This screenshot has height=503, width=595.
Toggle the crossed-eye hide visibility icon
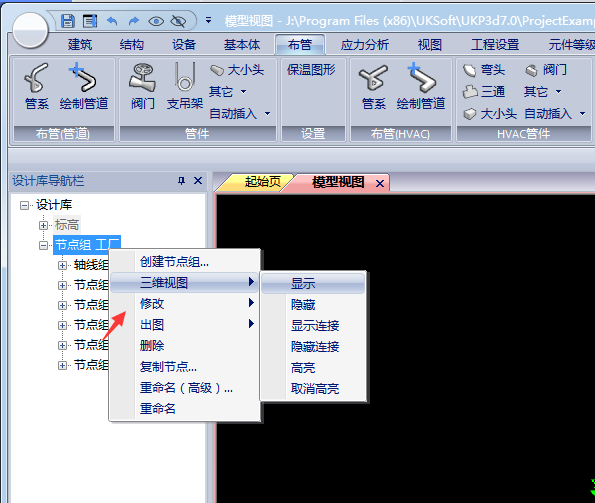click(178, 21)
